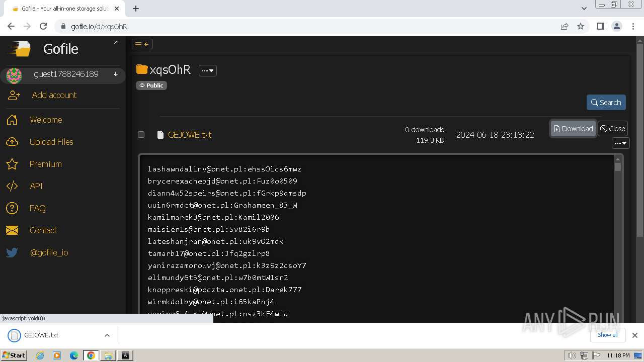Viewport: 644px width, 362px height.
Task: Close the downloads bar
Action: 635,335
